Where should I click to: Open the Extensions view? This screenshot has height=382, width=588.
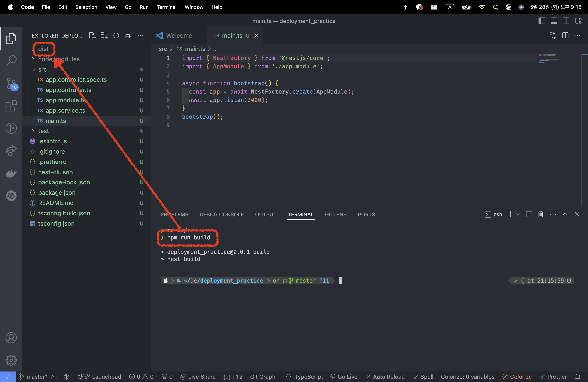point(11,106)
